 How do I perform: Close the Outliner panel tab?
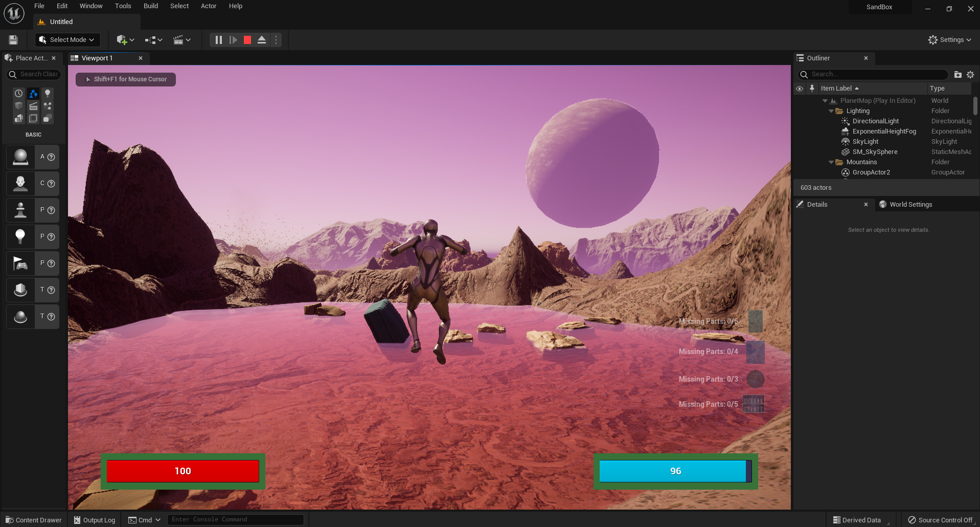coord(866,58)
